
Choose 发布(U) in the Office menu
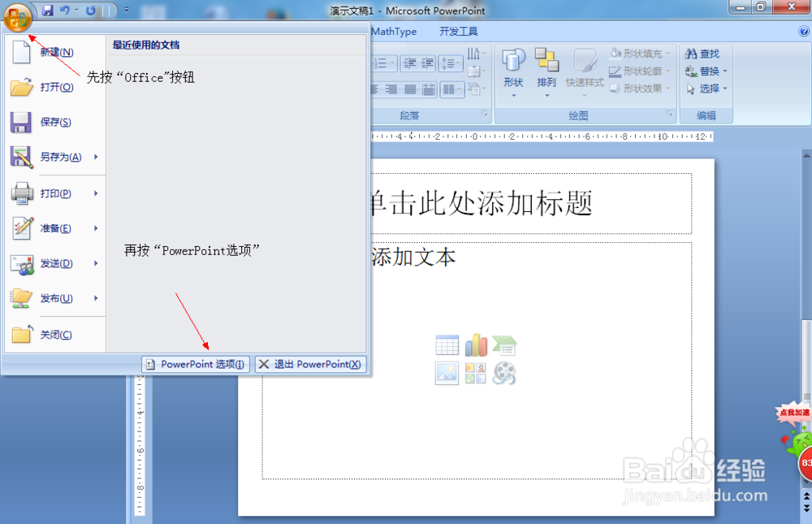(x=54, y=298)
